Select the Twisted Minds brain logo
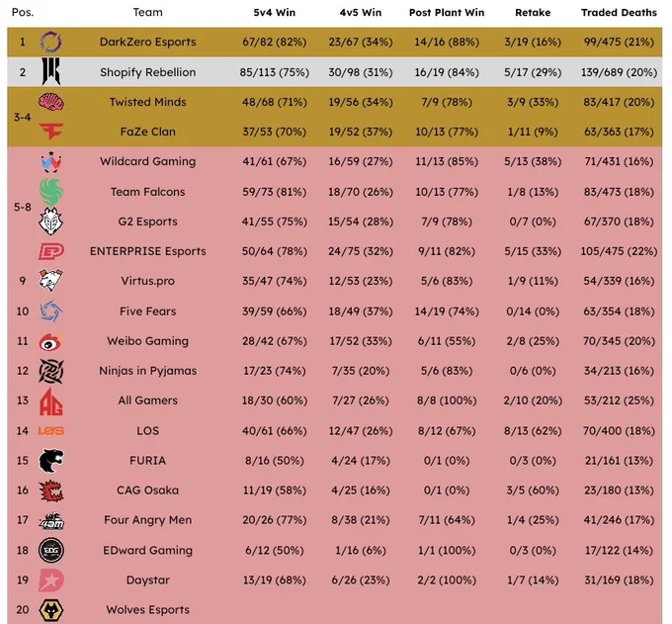Viewport: 672px width, 624px height. pos(51,102)
